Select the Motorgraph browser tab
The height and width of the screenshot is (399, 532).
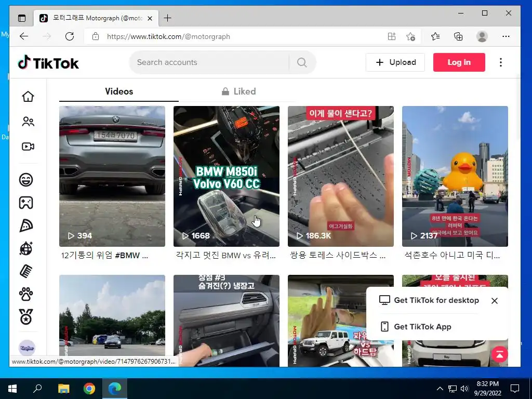96,18
